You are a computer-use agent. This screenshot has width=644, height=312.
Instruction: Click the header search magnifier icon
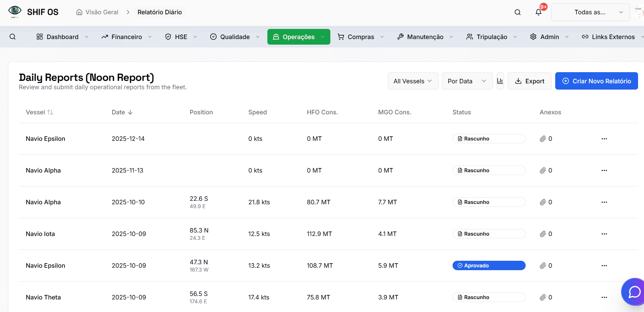click(517, 12)
